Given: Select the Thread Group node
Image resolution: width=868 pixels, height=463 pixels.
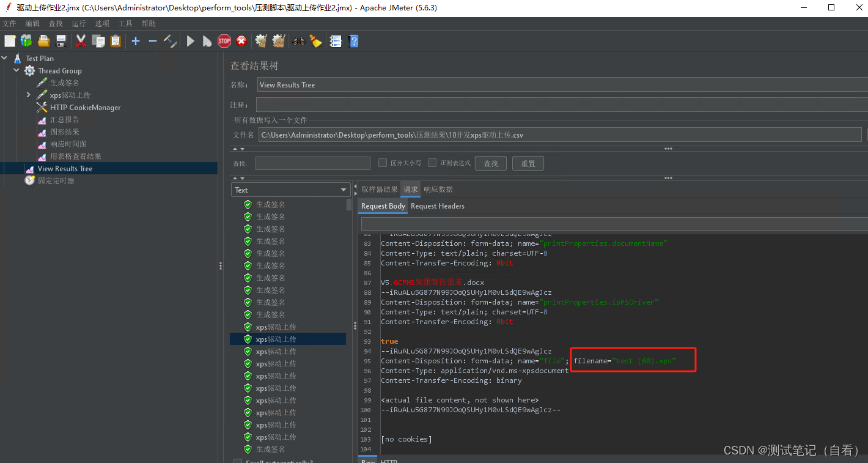Looking at the screenshot, I should [x=60, y=71].
